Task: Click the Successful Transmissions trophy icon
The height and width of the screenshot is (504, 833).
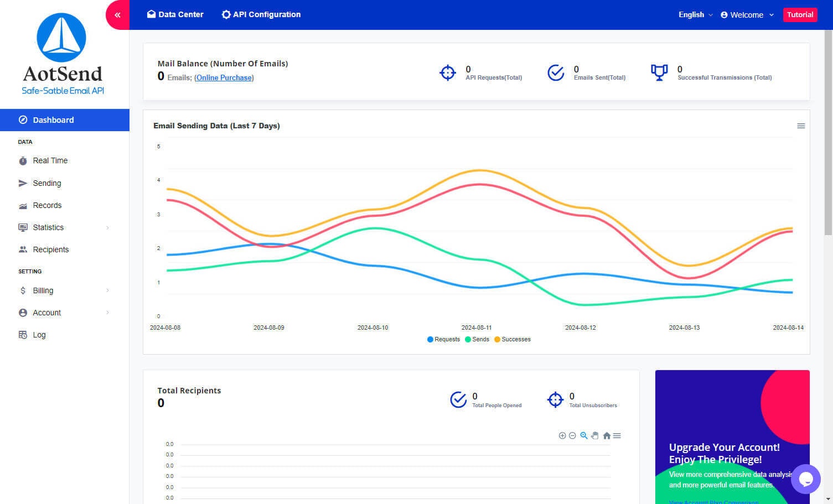Action: pos(659,72)
